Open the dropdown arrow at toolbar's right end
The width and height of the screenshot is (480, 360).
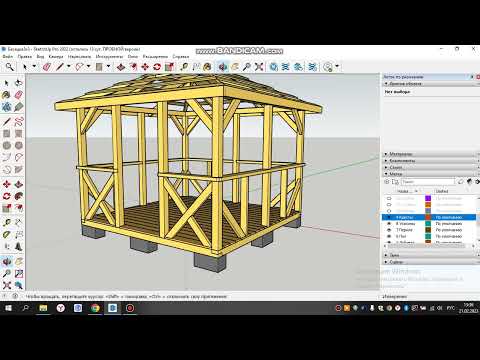pyautogui.click(x=337, y=67)
